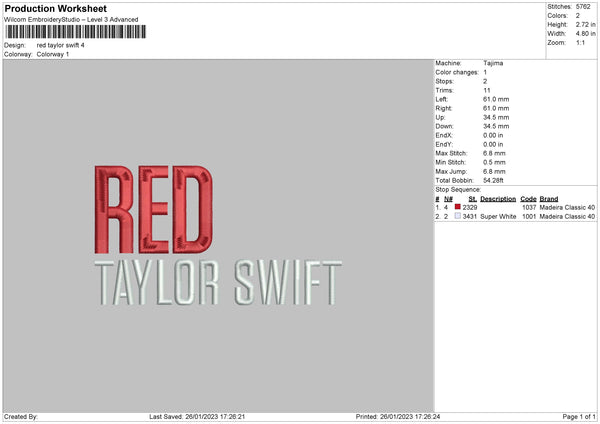Viewport: 600px width, 424px height.
Task: Click the 'EndY:' label
Action: point(444,145)
